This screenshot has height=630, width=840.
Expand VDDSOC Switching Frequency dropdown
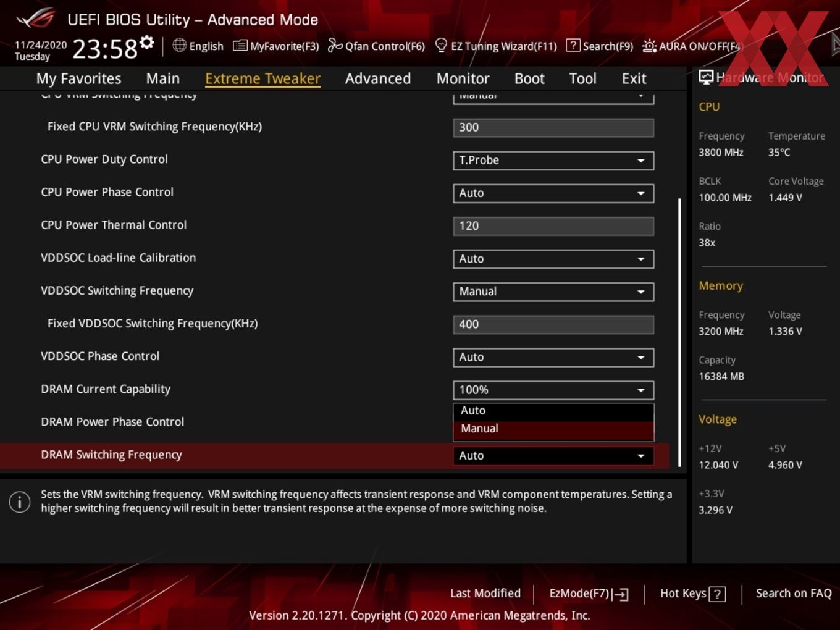pyautogui.click(x=553, y=291)
